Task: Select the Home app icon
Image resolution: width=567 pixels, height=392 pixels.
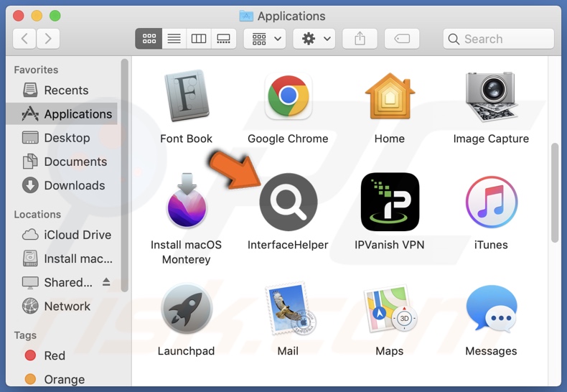Action: click(390, 96)
